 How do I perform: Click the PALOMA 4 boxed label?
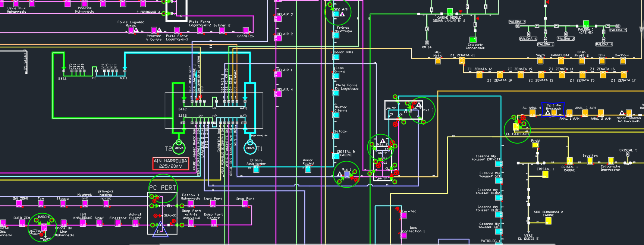(x=604, y=44)
